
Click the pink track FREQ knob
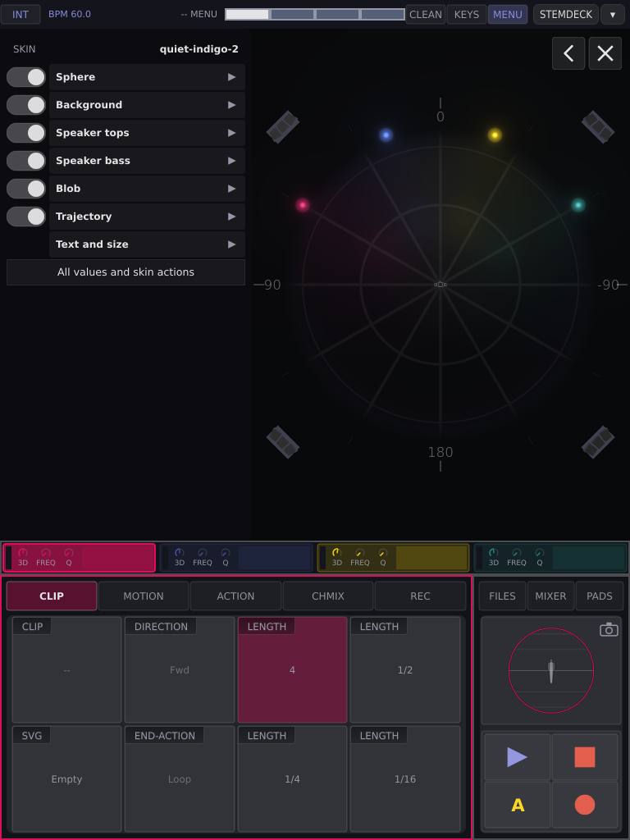click(x=46, y=553)
